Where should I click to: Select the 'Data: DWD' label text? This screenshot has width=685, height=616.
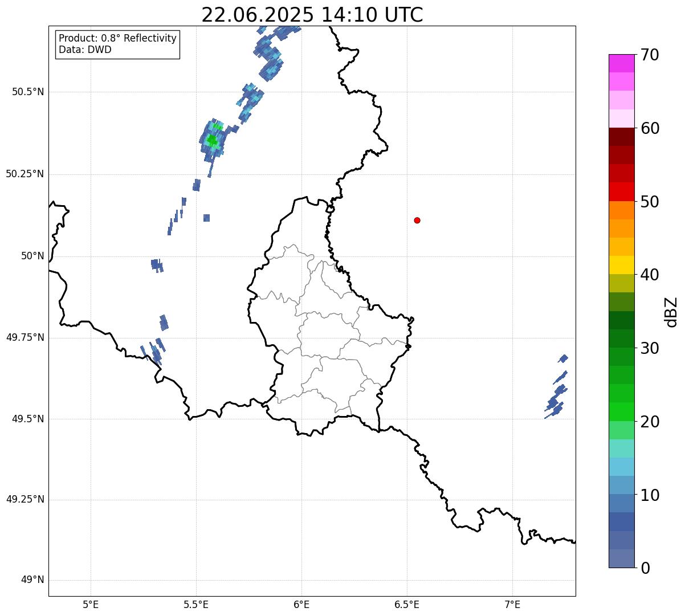(x=85, y=50)
